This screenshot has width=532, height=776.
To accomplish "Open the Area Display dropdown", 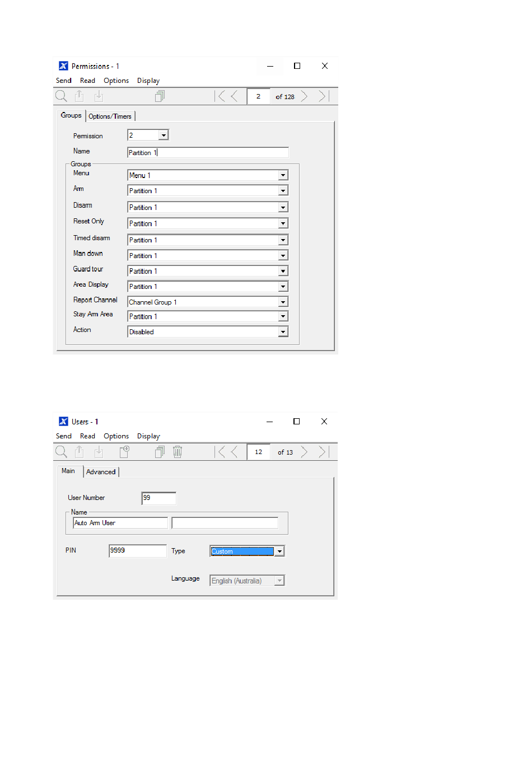I will tap(283, 287).
